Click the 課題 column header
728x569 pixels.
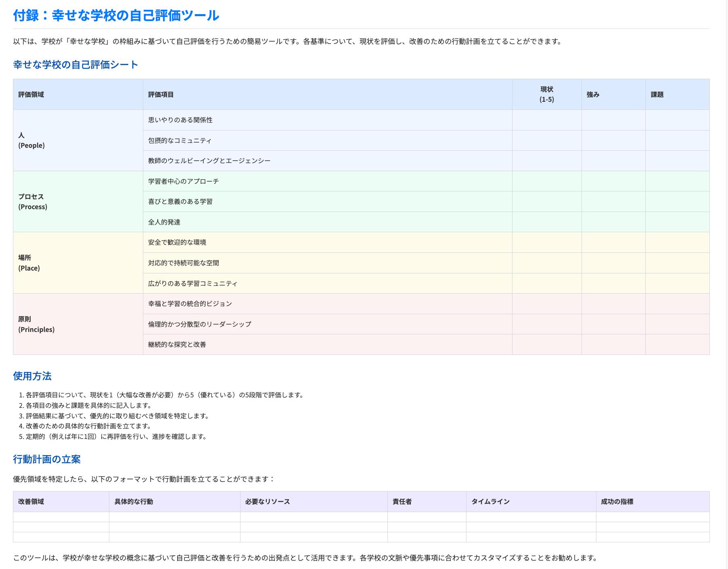click(x=678, y=94)
